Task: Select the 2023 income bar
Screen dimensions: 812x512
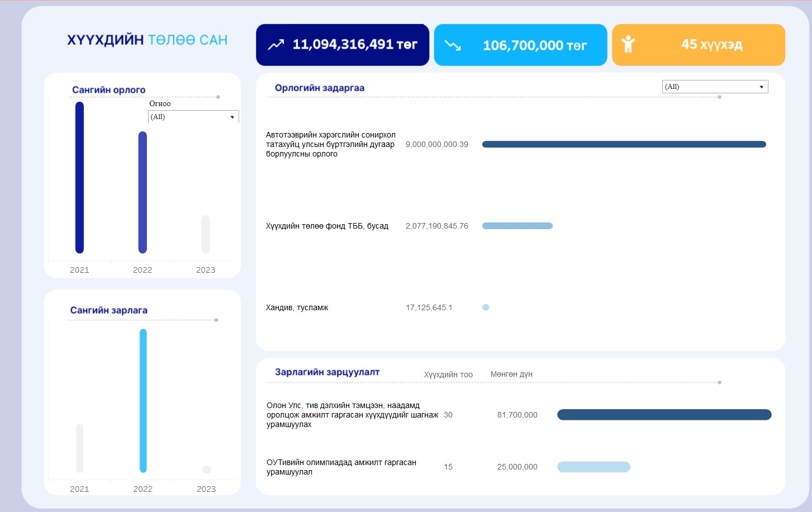Action: [206, 234]
